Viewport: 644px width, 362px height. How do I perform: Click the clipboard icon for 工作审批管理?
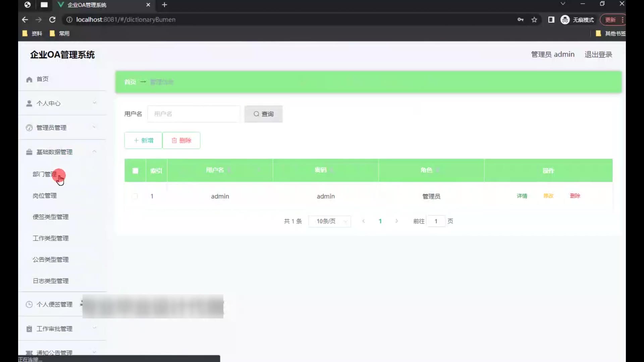point(29,329)
